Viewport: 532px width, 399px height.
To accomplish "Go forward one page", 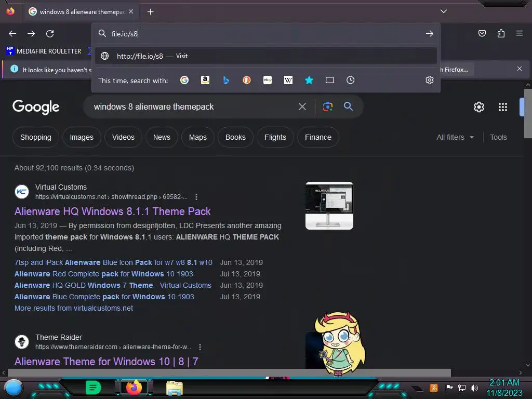I will tap(31, 34).
